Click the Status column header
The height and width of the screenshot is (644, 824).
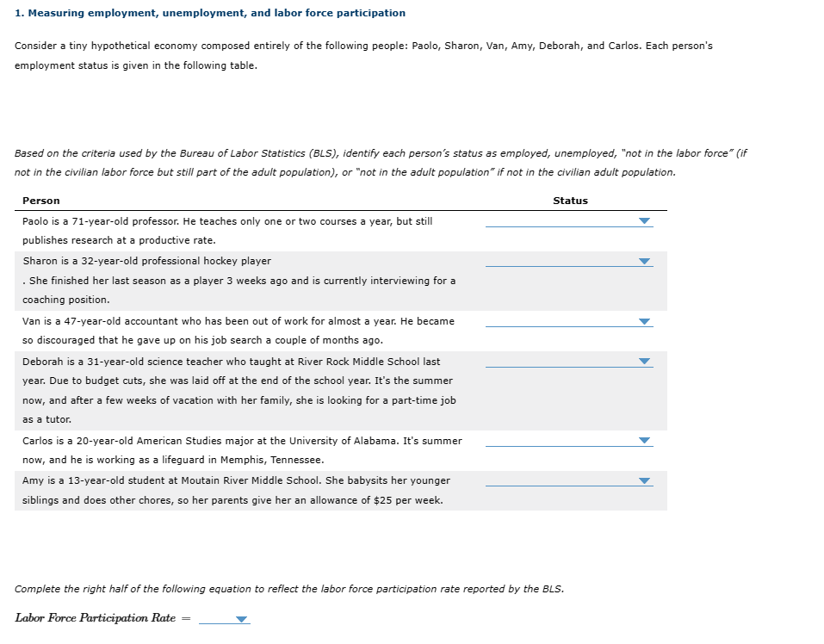(x=571, y=201)
